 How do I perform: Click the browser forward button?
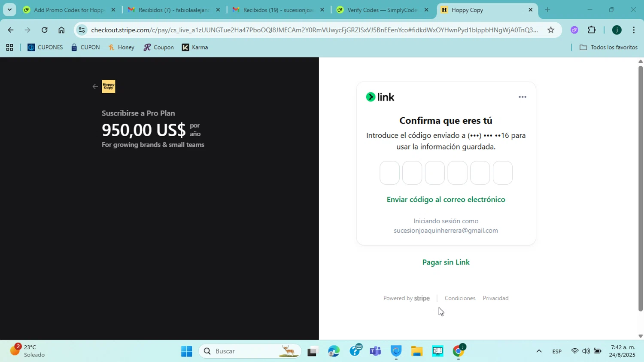click(x=27, y=30)
